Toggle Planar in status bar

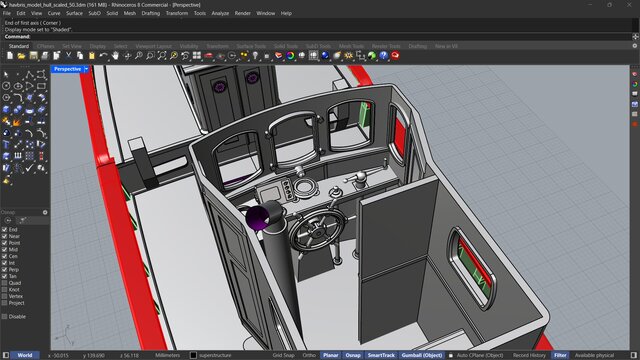tap(331, 356)
